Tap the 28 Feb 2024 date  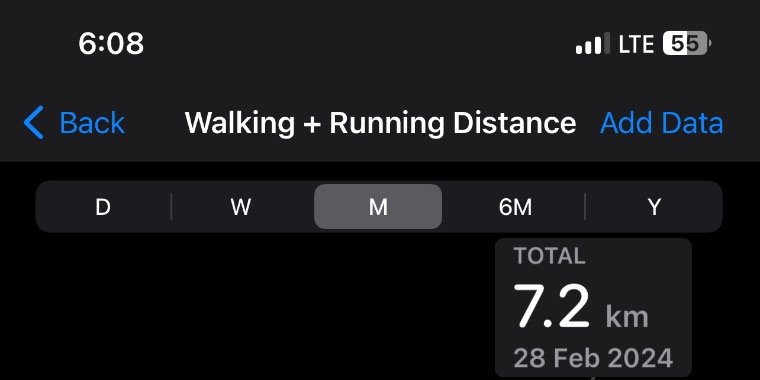[593, 358]
